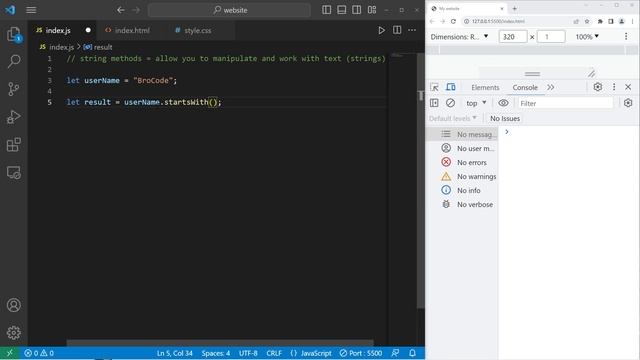Reload the page in browser

pyautogui.click(x=453, y=21)
